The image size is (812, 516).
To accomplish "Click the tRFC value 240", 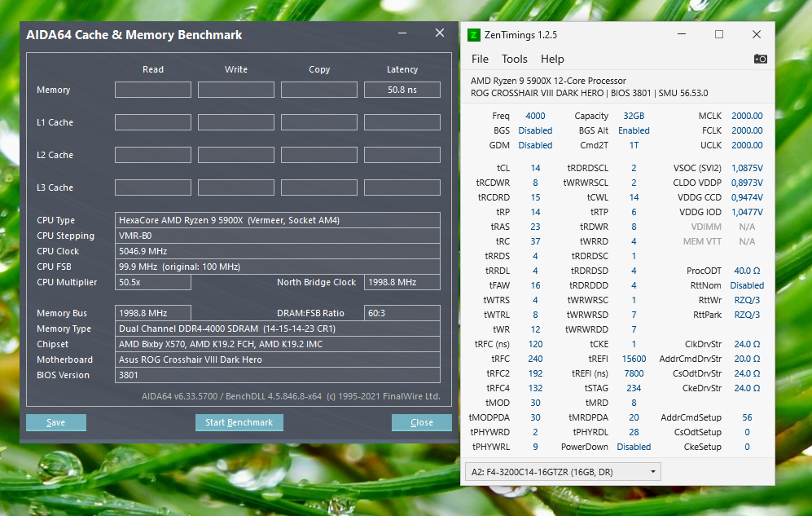I will 535,359.
